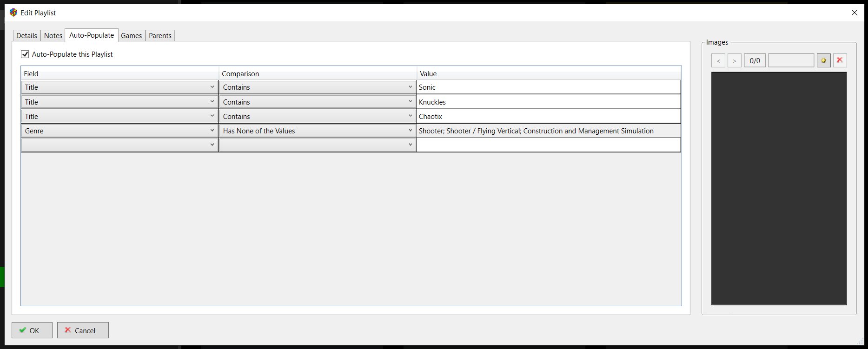Viewport: 868px width, 349px height.
Task: Click the LaunchBox cube icon in title bar
Action: click(x=13, y=13)
